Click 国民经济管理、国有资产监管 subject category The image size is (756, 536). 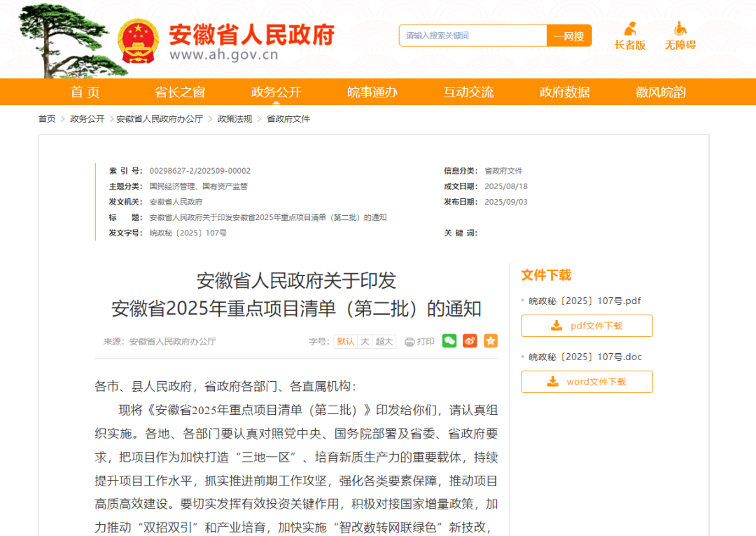tap(198, 186)
